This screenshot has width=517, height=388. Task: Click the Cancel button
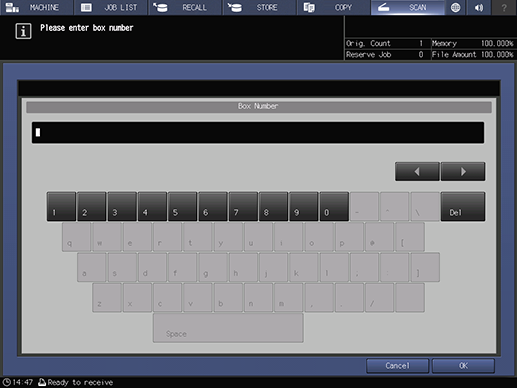[x=397, y=366]
